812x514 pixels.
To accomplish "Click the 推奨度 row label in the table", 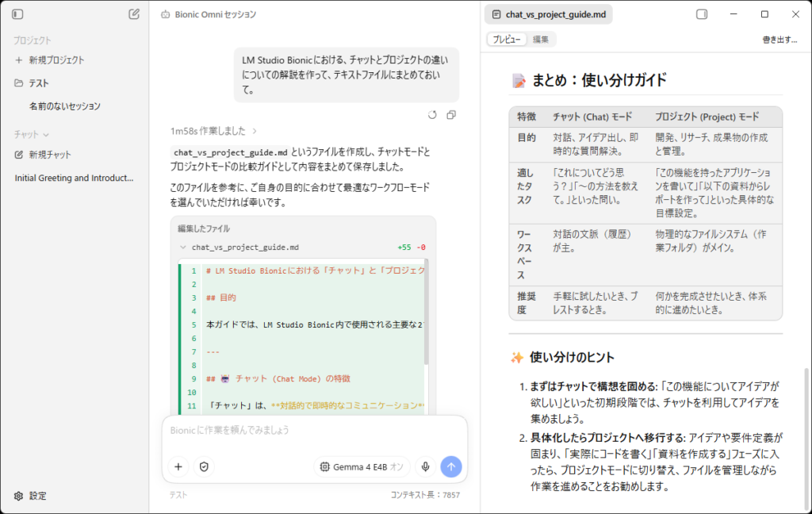I will pos(527,303).
